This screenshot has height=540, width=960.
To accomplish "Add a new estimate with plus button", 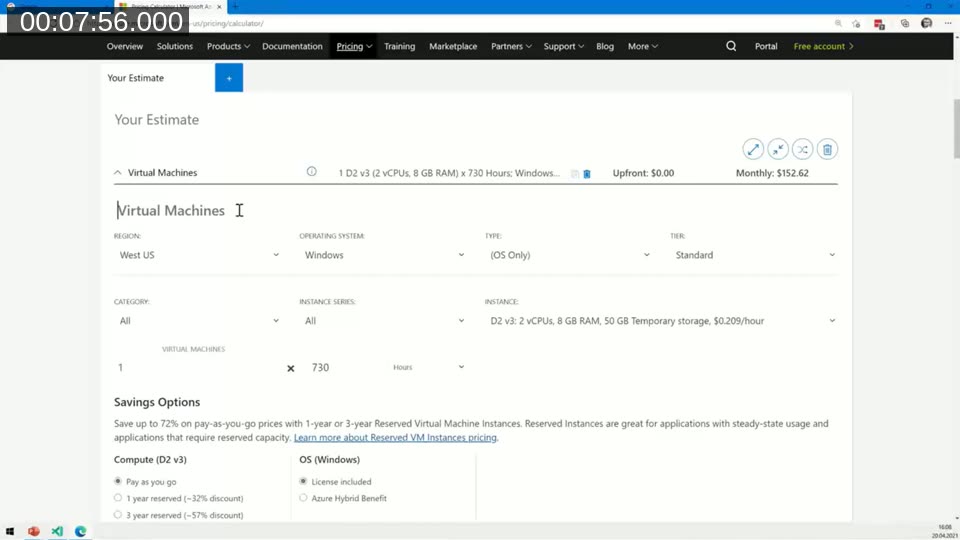I will 229,78.
